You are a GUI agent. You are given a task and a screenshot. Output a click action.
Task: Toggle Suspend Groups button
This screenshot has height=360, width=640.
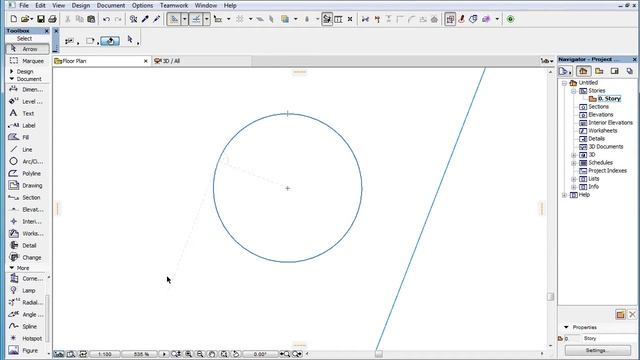tap(450, 19)
